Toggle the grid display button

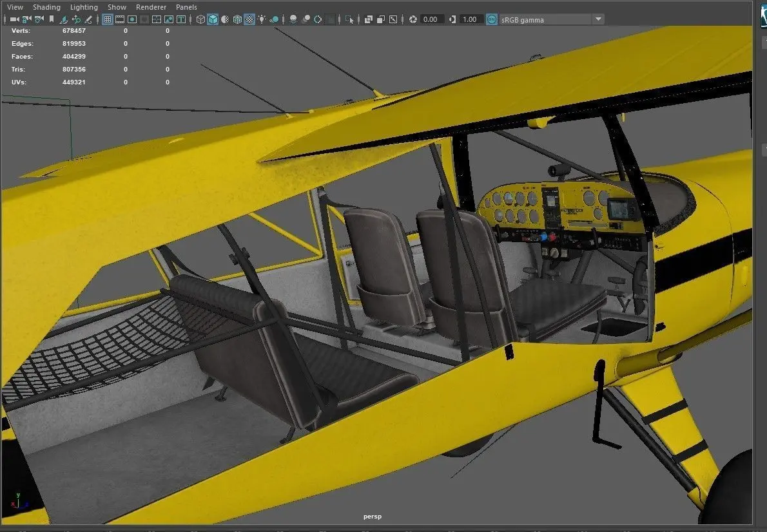click(108, 19)
